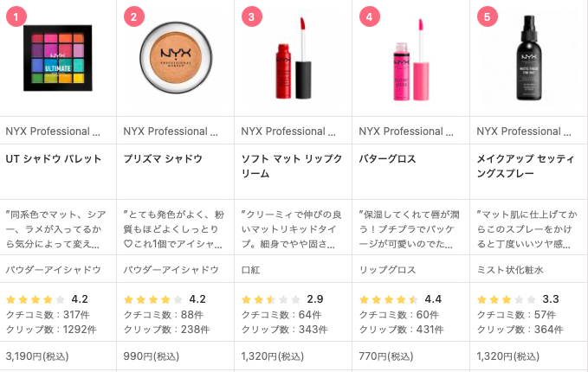Open the Ultimate shadow palette product image
This screenshot has height=372, width=588.
click(58, 58)
